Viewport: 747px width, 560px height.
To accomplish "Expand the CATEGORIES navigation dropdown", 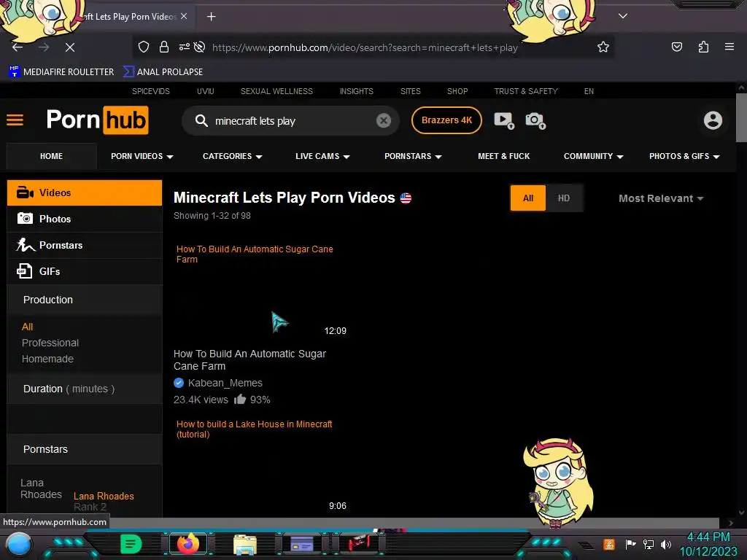I will click(233, 156).
